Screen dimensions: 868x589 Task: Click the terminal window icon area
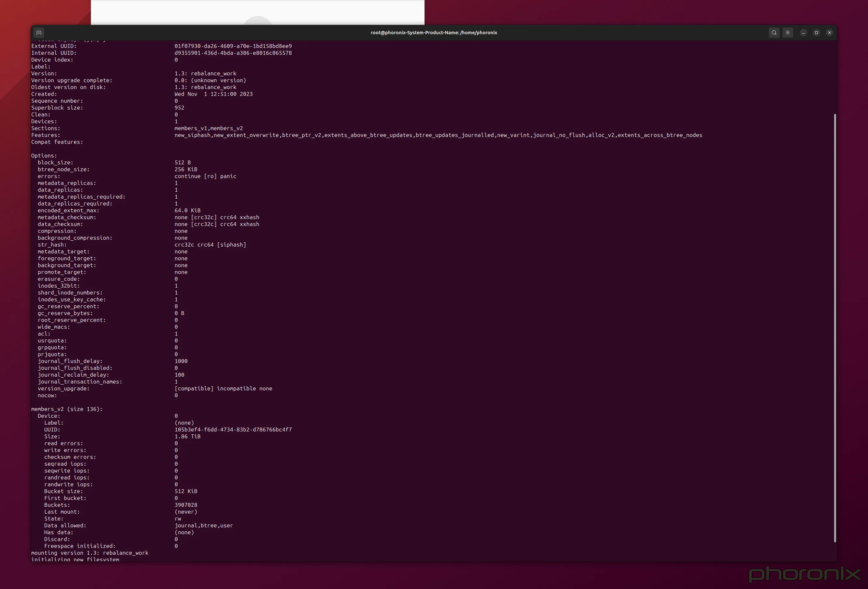coord(39,33)
